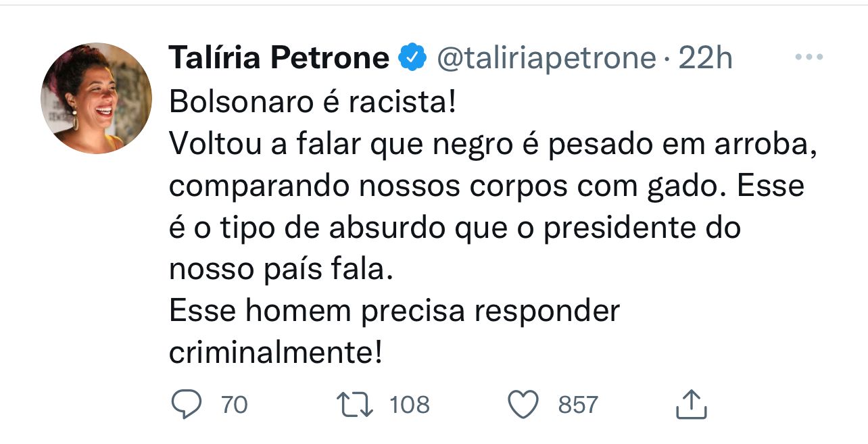Open Talíria Petrone's profile picture
Viewport: 868px width, 444px height.
coord(97,99)
